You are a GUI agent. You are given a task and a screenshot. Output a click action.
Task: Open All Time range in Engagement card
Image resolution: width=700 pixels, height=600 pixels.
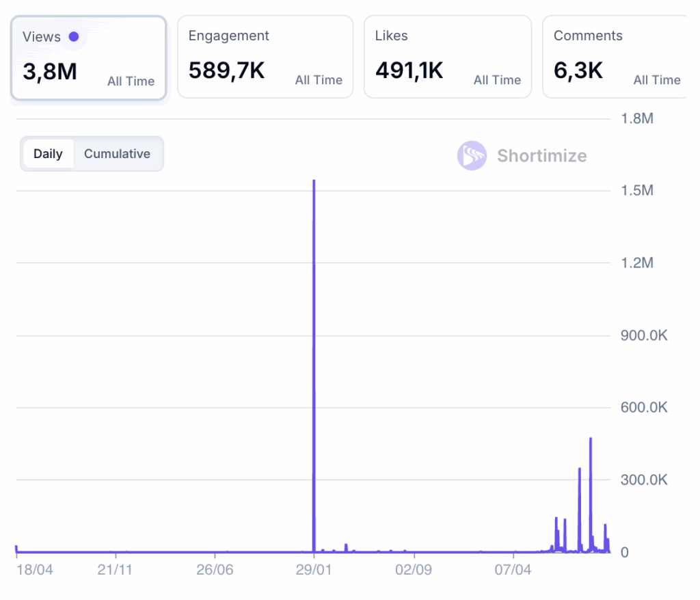319,80
